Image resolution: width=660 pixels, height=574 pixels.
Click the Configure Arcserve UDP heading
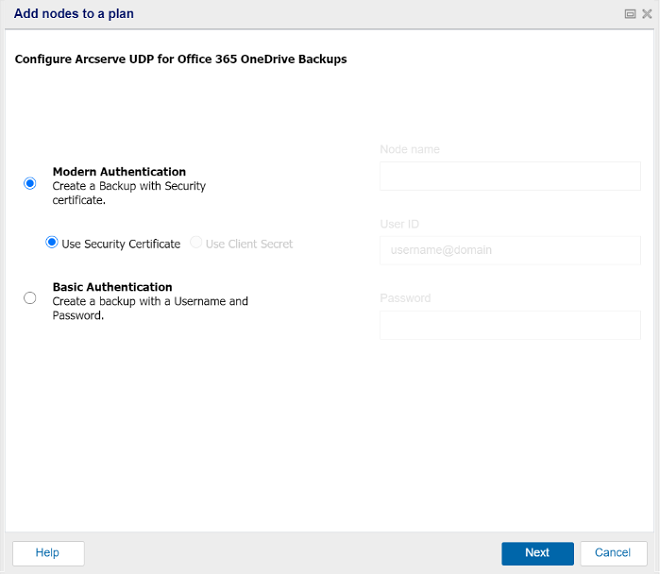pyautogui.click(x=181, y=59)
